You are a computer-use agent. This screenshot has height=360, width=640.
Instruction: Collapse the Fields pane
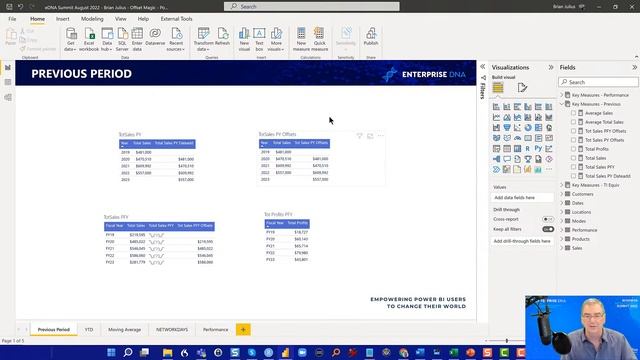click(x=634, y=67)
